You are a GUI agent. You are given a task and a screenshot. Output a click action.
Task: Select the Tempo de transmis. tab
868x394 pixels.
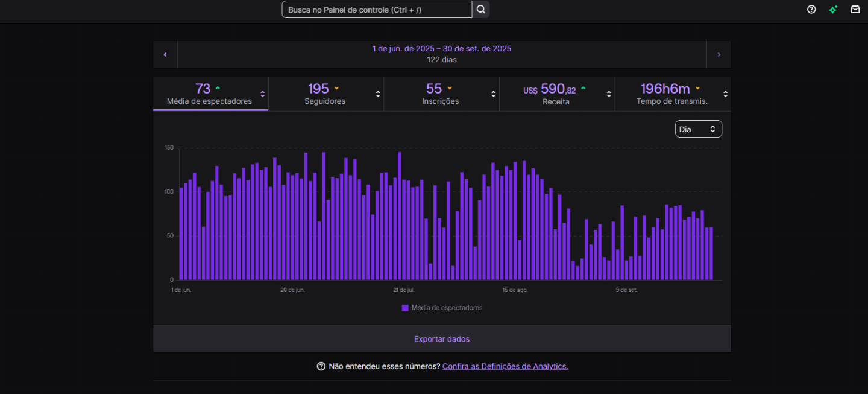coord(672,94)
